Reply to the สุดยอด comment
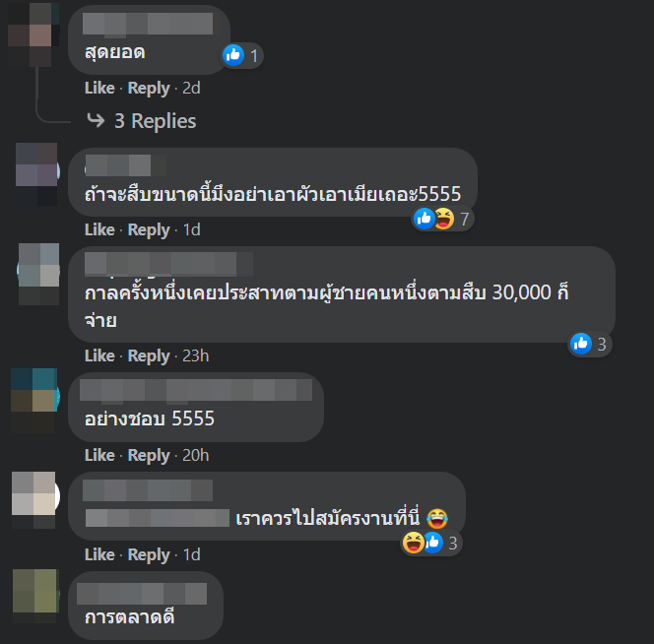Viewport: 654px width, 644px height. pos(149,88)
